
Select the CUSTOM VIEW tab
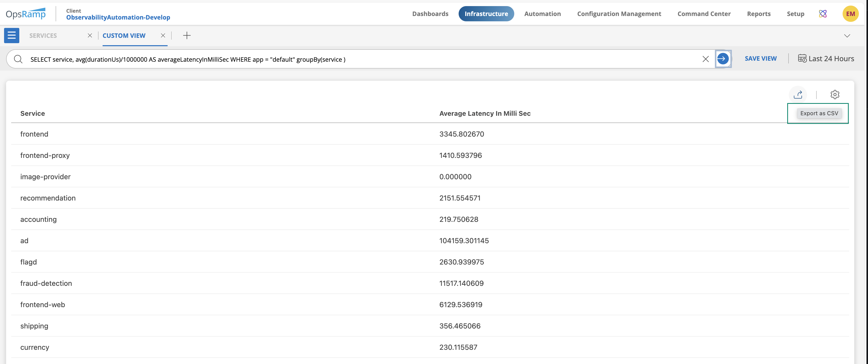tap(124, 36)
